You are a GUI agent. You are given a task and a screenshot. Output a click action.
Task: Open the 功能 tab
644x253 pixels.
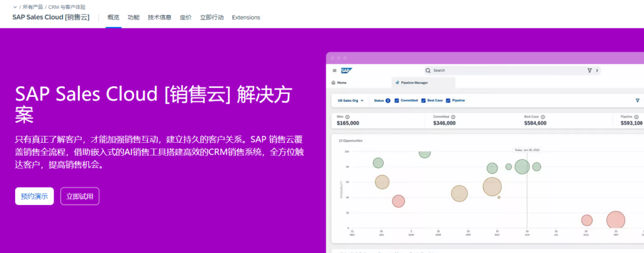pyautogui.click(x=133, y=17)
